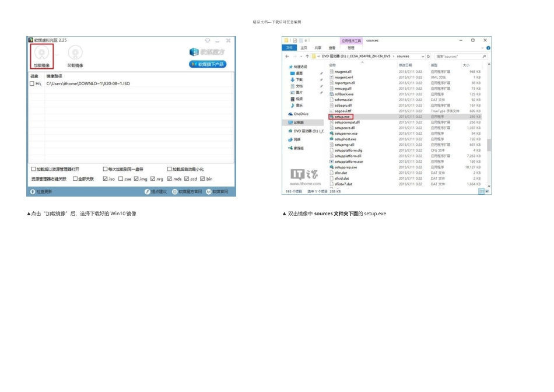
Task: Switch to the 查看 ribbon tab
Action: click(x=332, y=48)
